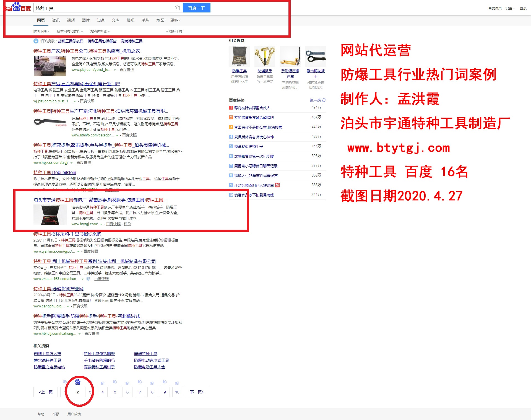Click related search 高端特种工具钳子
This screenshot has width=531, height=420.
click(x=99, y=367)
